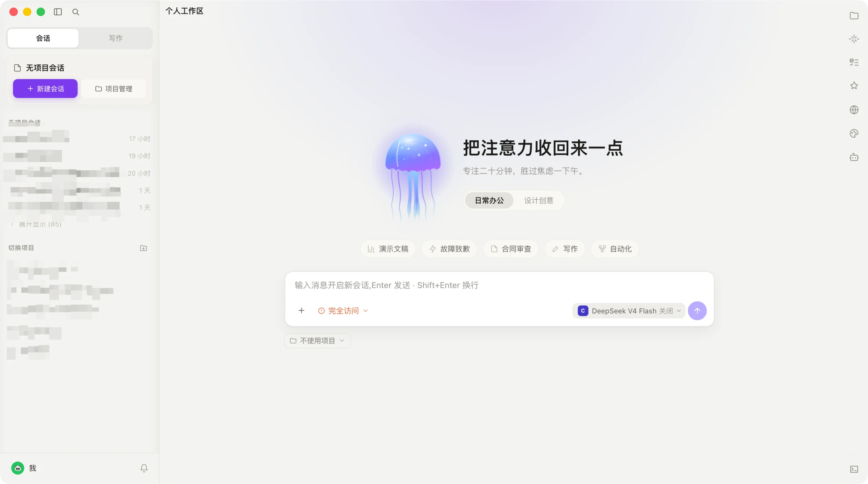Click the 我 username label

tap(33, 468)
